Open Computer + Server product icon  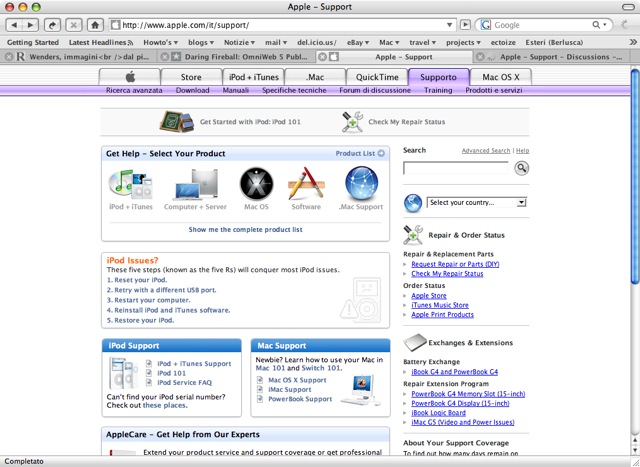[x=196, y=184]
